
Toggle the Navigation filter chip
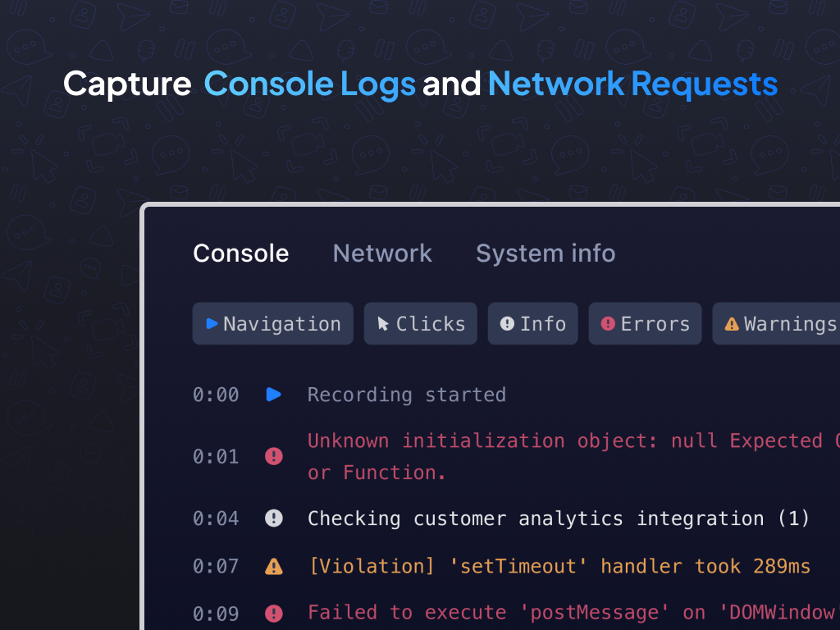point(272,324)
